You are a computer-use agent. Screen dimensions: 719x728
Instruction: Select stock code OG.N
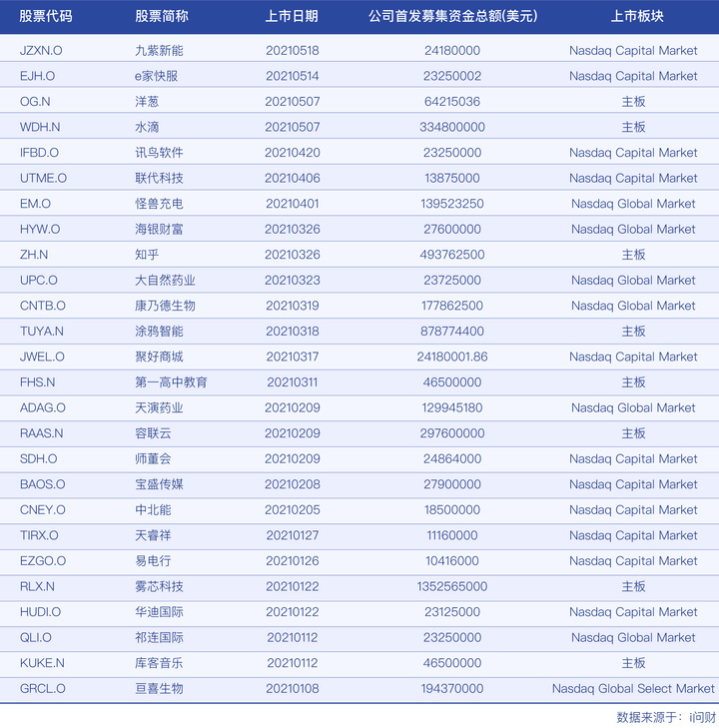(35, 102)
